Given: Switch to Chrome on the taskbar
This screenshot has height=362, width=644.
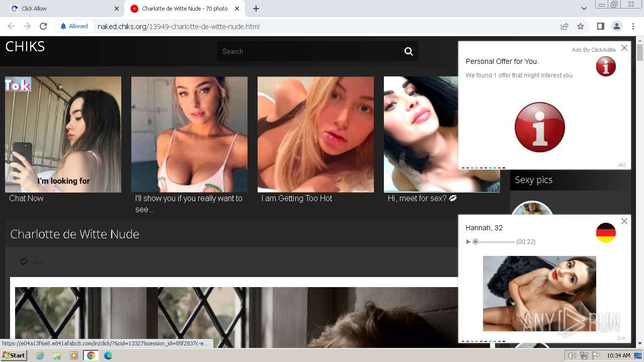Looking at the screenshot, I should [x=91, y=355].
